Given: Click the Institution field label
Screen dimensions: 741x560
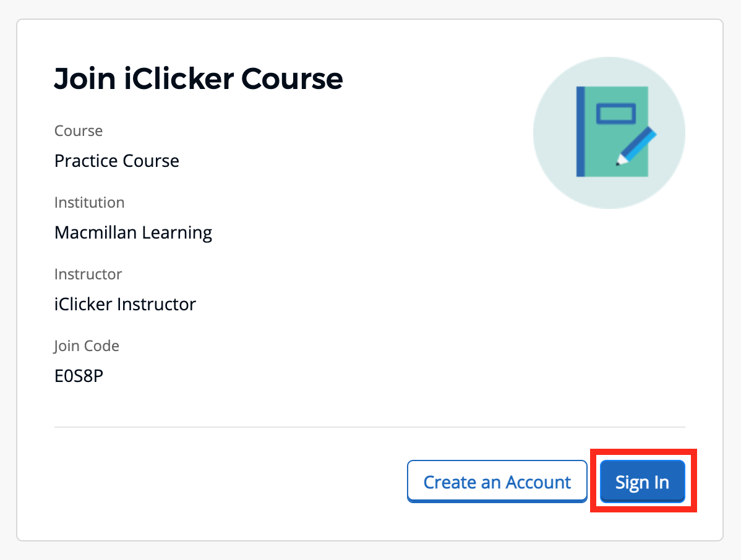Looking at the screenshot, I should coord(89,202).
